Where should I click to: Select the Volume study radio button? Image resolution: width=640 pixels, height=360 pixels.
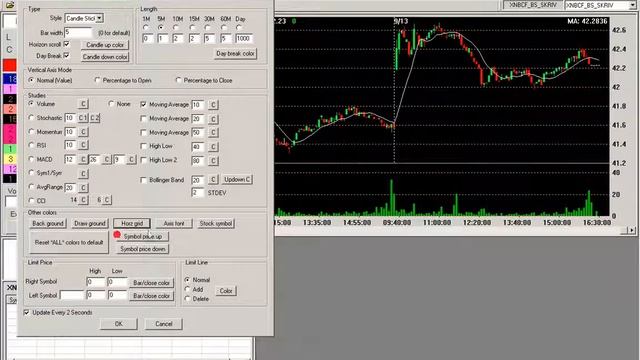tap(31, 104)
